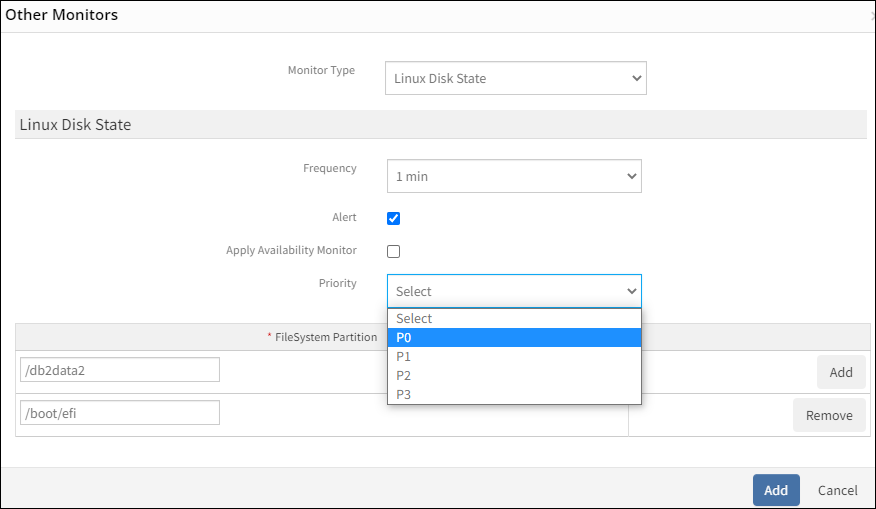Image resolution: width=876 pixels, height=509 pixels.
Task: Open the Frequency dropdown showing 1 min
Action: (x=514, y=176)
